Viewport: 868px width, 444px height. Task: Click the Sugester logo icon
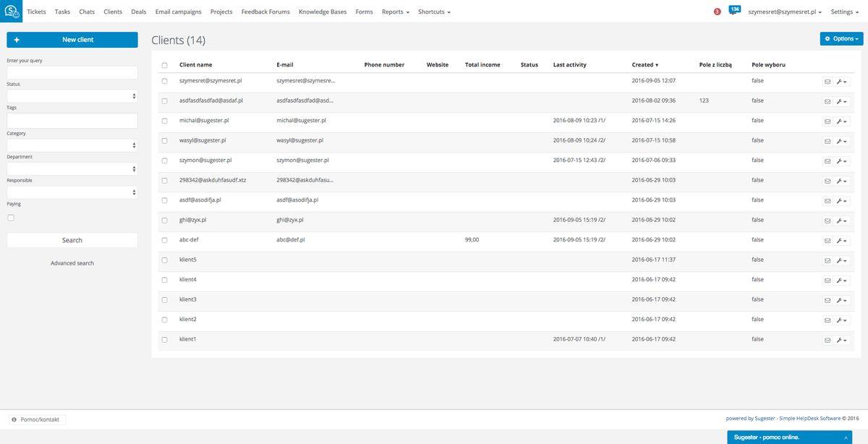click(x=11, y=11)
